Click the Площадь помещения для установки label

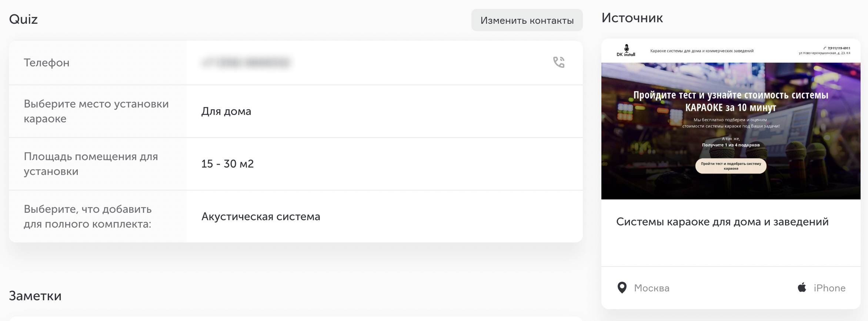91,164
